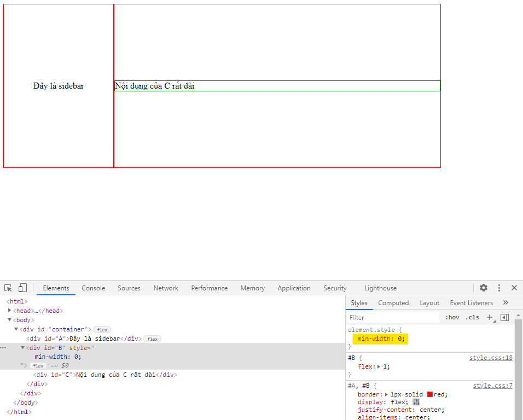Click the new style rule plus icon
Screen dimensions: 523x420
pyautogui.click(x=490, y=317)
